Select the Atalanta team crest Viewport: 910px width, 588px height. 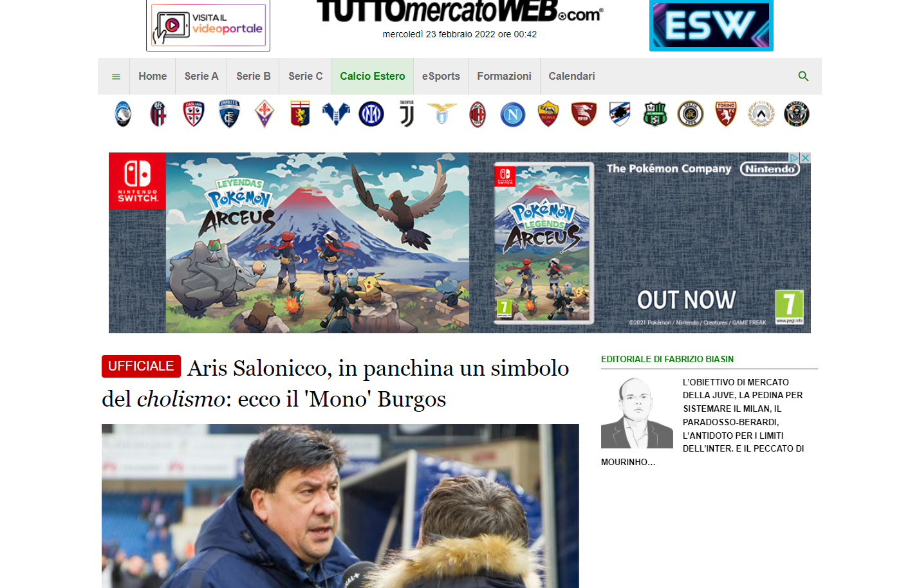click(x=123, y=114)
